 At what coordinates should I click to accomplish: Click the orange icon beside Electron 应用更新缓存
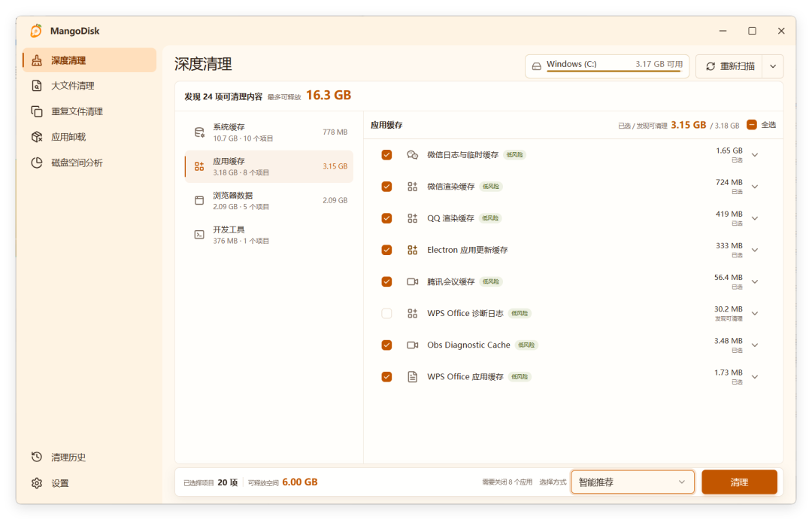[412, 250]
